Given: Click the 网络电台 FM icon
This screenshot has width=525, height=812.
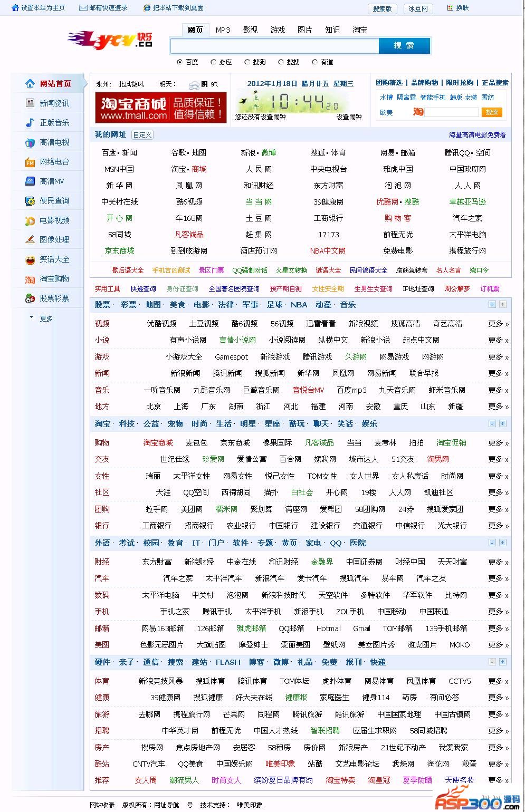Looking at the screenshot, I should point(30,162).
